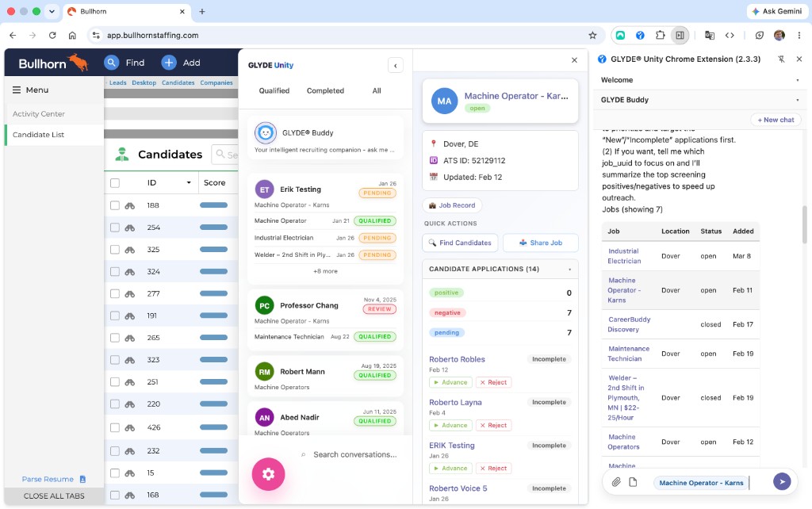Click CLOSE ALL TABS at the bottom

pos(54,496)
